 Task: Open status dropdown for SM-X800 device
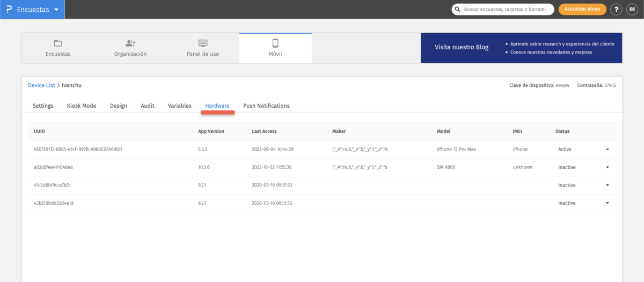pyautogui.click(x=608, y=167)
